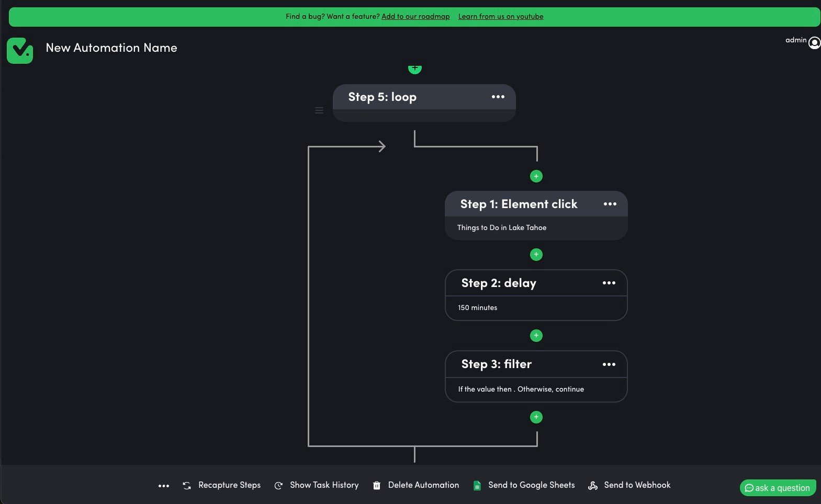Open the admin user profile icon
The width and height of the screenshot is (821, 504).
click(x=814, y=42)
